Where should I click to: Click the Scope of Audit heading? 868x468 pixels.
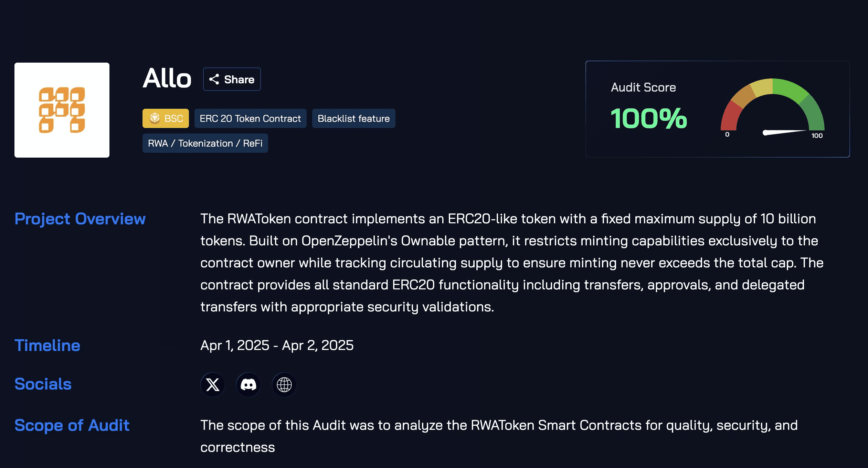pyautogui.click(x=72, y=425)
